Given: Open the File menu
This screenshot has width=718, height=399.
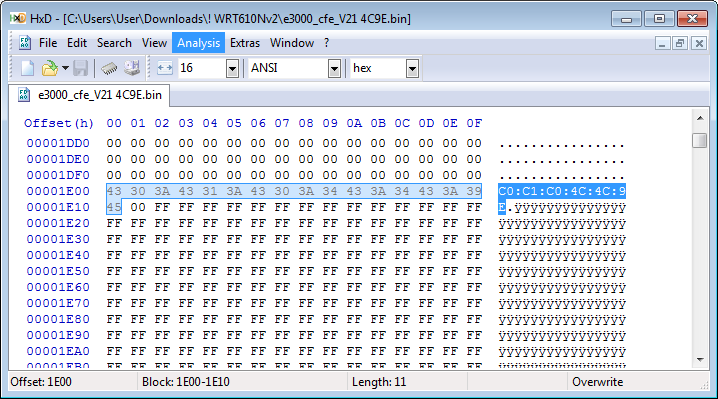Looking at the screenshot, I should pyautogui.click(x=48, y=43).
